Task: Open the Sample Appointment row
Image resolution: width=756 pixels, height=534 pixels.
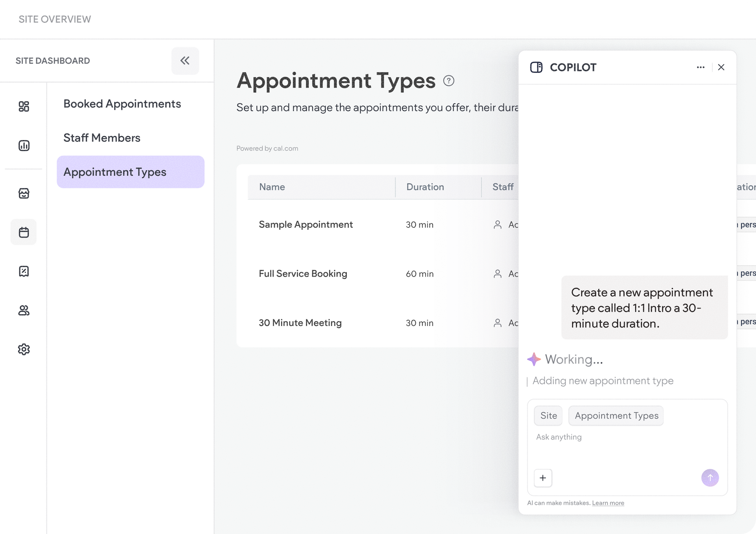Action: 383,225
